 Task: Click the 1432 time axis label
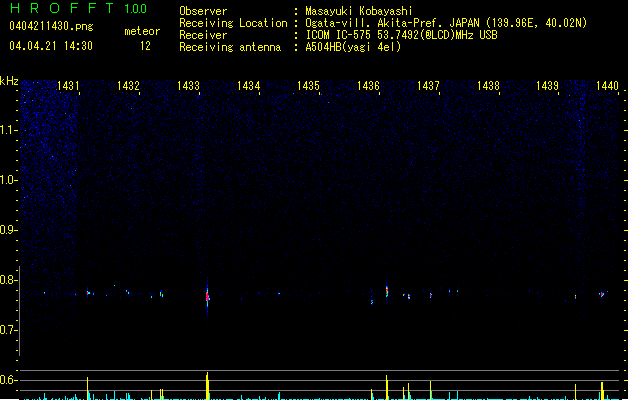tap(128, 86)
